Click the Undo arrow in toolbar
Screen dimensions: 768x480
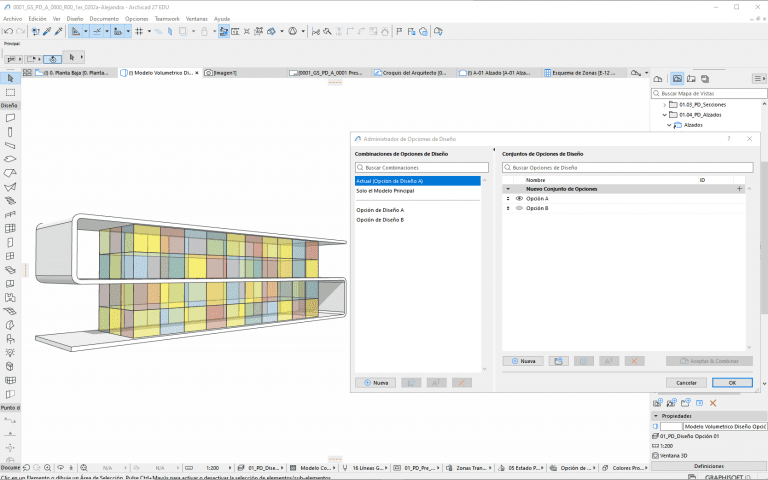coord(8,31)
